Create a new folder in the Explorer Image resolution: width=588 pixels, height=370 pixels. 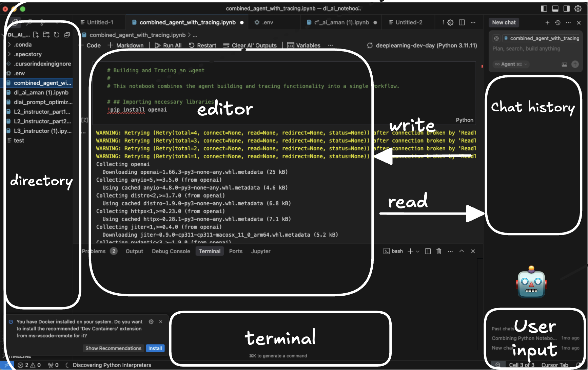pos(46,34)
